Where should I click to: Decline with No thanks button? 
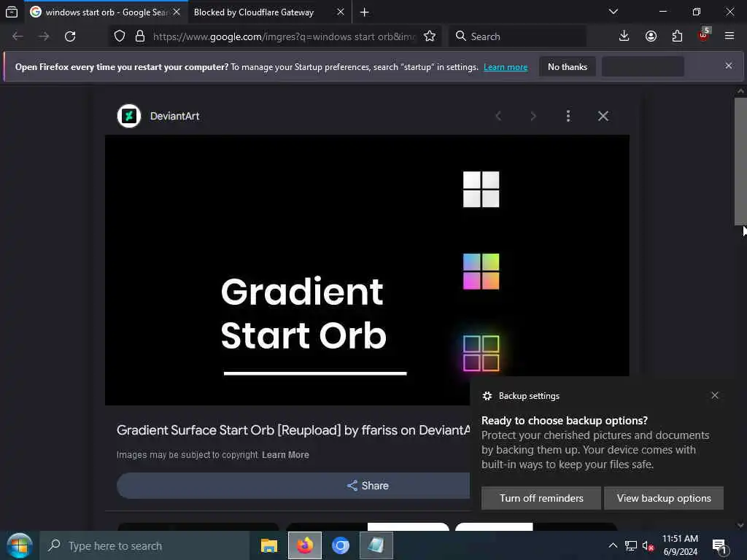[x=568, y=67]
